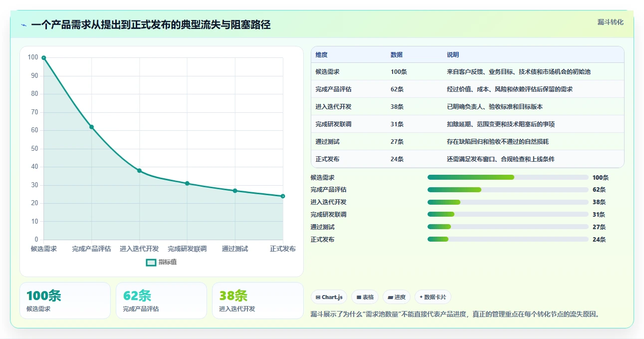The height and width of the screenshot is (339, 644).
Task: Click the 已明确负责人 description cell
Action: (495, 107)
